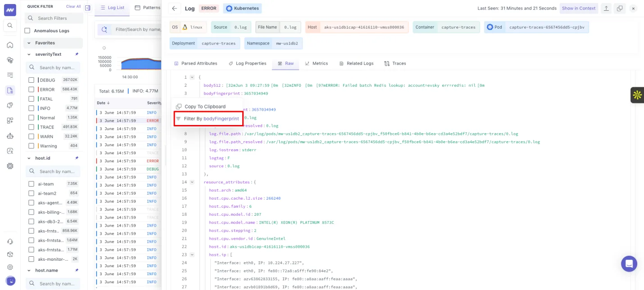Image resolution: width=644 pixels, height=290 pixels.
Task: Check the ERROR severity filter
Action: pyautogui.click(x=32, y=89)
